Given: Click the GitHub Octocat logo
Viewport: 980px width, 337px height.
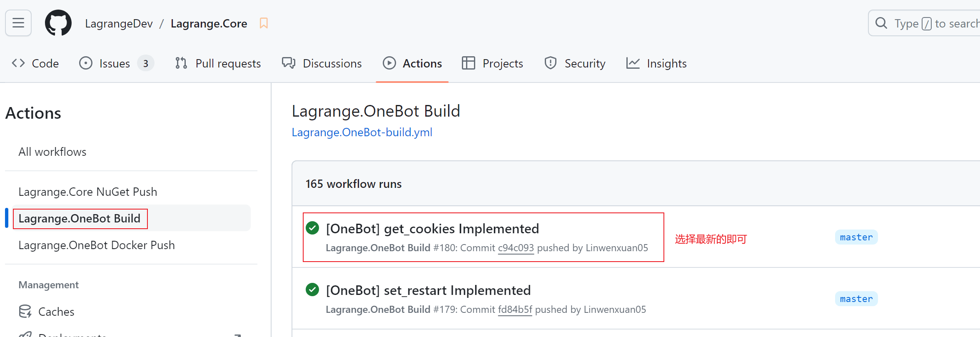Looking at the screenshot, I should coord(58,23).
